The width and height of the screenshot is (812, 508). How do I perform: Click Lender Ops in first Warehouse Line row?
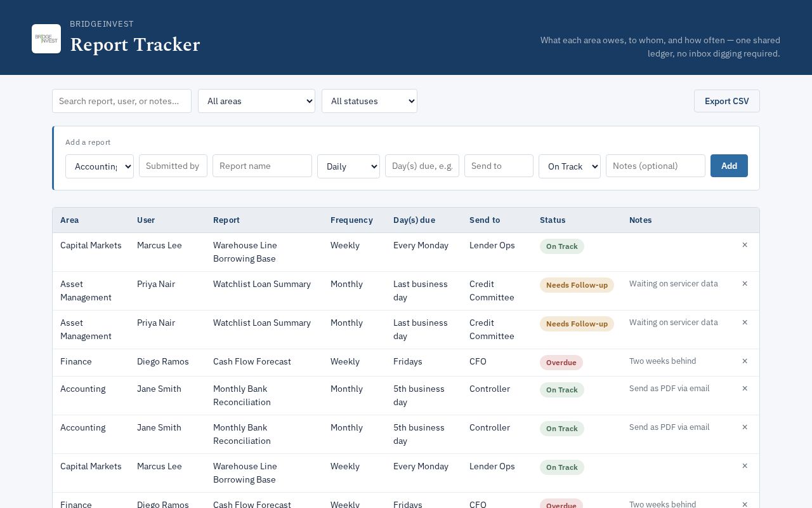click(492, 245)
